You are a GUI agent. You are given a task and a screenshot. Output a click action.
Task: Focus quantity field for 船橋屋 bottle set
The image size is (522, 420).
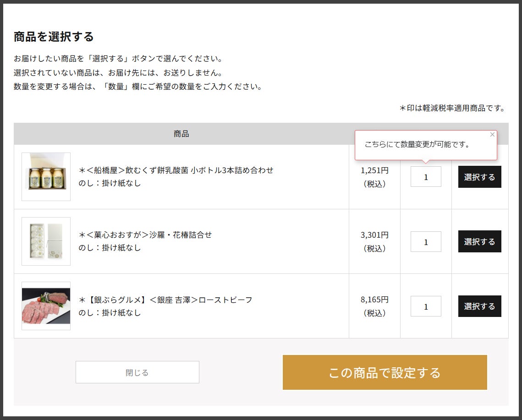point(426,177)
